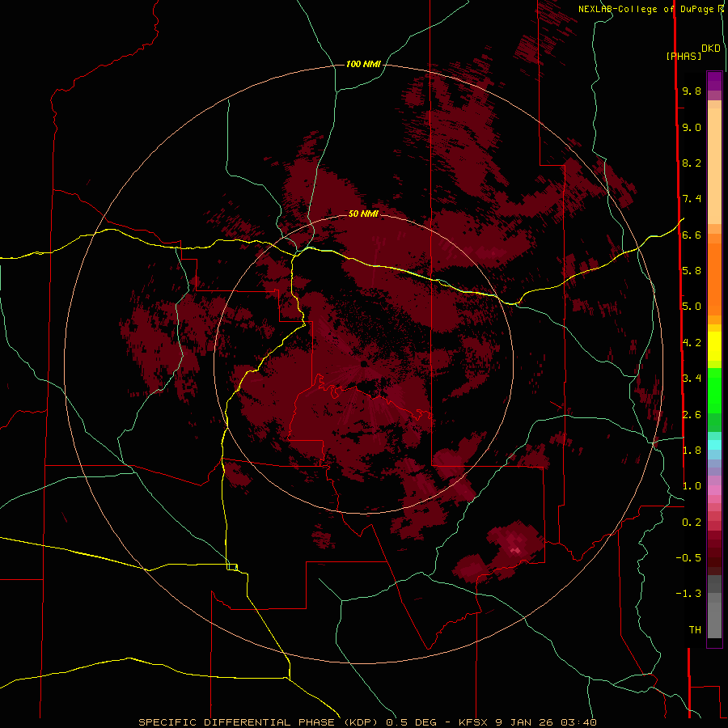Pick the bright orange color bar segment
The image size is (728, 728).
(x=714, y=278)
